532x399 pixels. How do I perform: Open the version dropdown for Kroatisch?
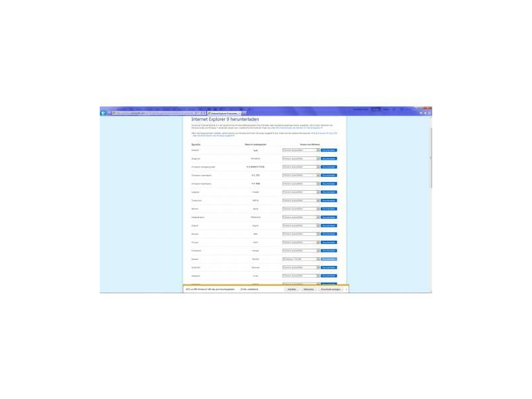tap(301, 192)
